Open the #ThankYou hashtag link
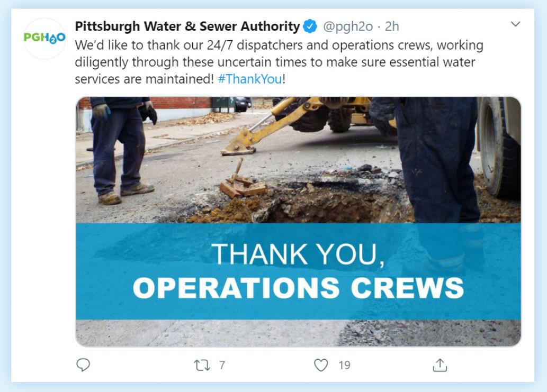 coord(250,79)
